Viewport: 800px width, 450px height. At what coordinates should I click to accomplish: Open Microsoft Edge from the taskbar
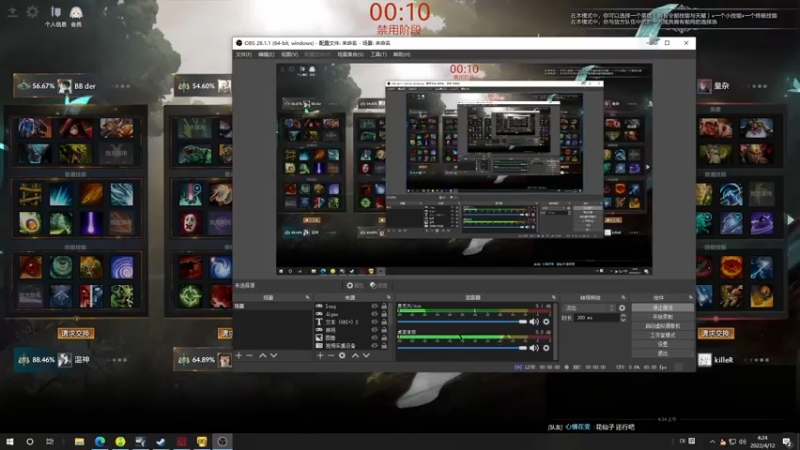click(x=99, y=441)
